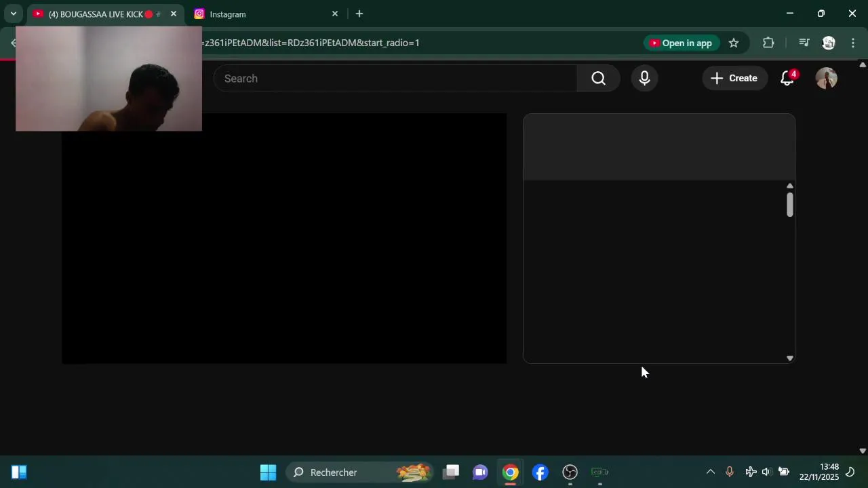
Task: Bookmark this page with the star icon
Action: [x=734, y=43]
